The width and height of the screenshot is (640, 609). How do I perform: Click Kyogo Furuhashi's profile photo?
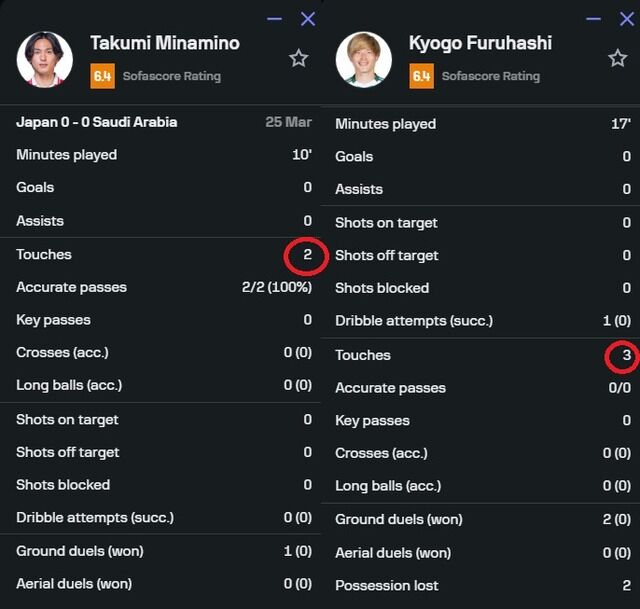point(363,59)
